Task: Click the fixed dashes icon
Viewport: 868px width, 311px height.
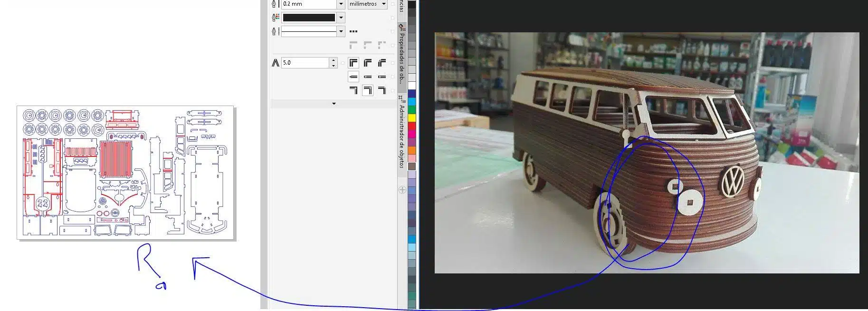Action: click(x=382, y=45)
